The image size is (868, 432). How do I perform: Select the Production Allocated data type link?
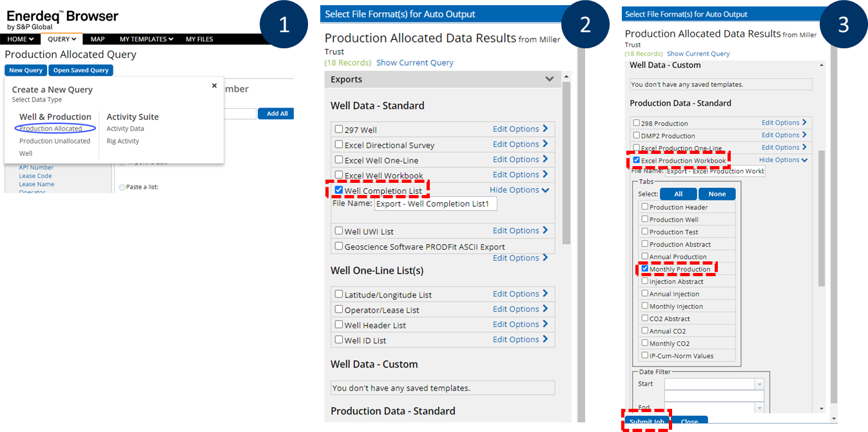(x=50, y=129)
